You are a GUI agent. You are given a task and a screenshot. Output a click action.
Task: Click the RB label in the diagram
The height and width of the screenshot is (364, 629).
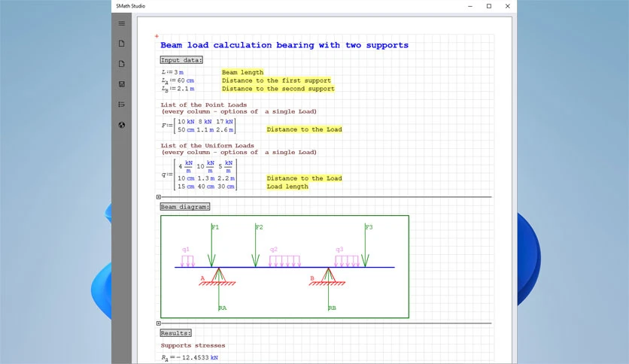click(332, 308)
